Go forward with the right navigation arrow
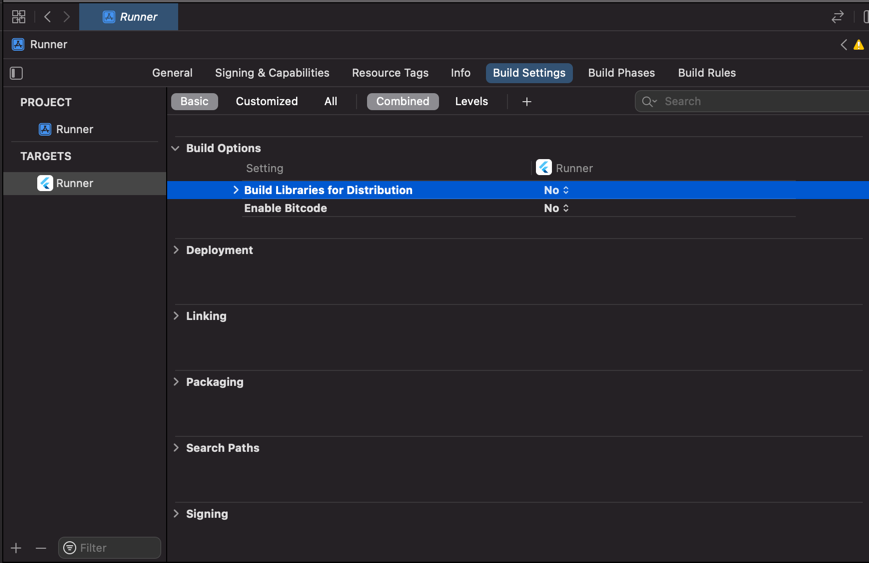Viewport: 869px width, 563px height. pyautogui.click(x=67, y=17)
